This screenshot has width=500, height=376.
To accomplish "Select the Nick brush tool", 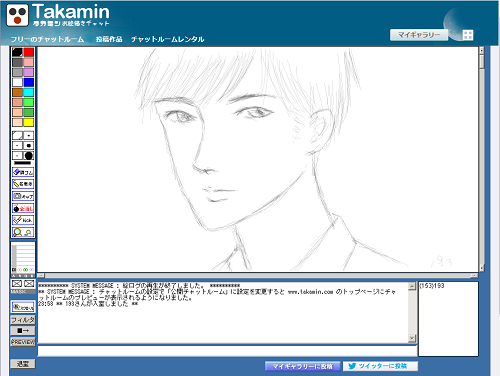I will [x=23, y=220].
